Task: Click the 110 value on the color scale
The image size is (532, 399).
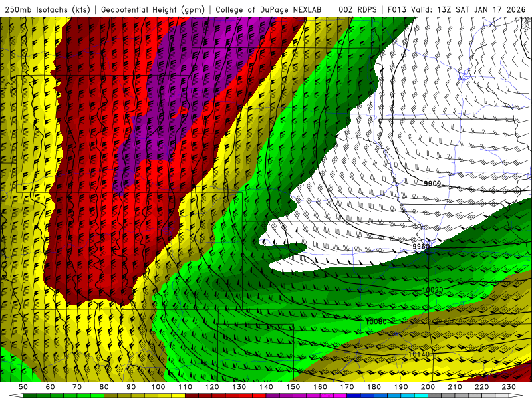Action: pyautogui.click(x=186, y=387)
